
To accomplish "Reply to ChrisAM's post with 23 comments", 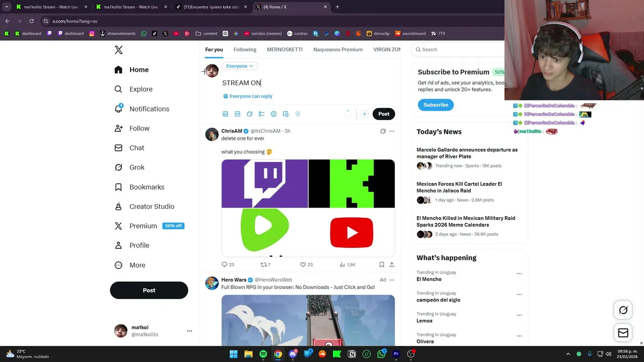I will click(x=228, y=264).
